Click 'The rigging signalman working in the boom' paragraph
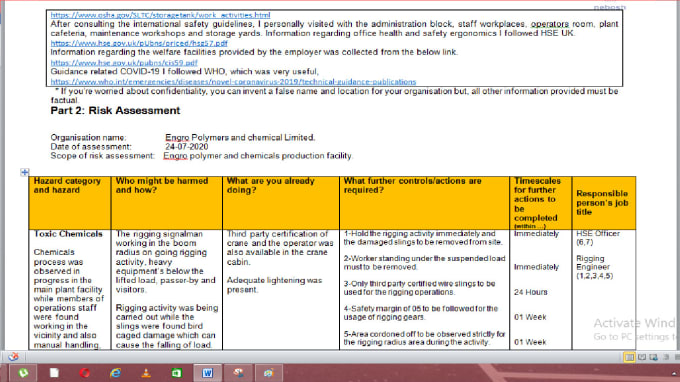 click(165, 262)
